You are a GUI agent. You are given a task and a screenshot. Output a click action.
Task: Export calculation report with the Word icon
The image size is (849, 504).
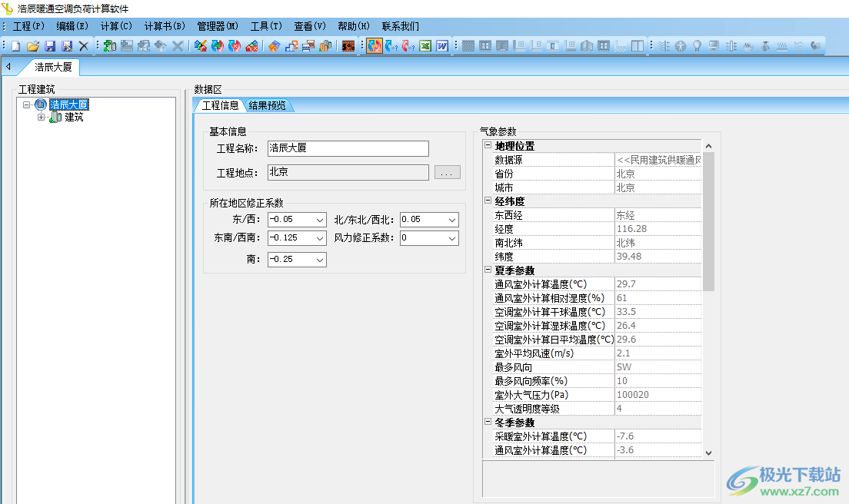tap(442, 46)
